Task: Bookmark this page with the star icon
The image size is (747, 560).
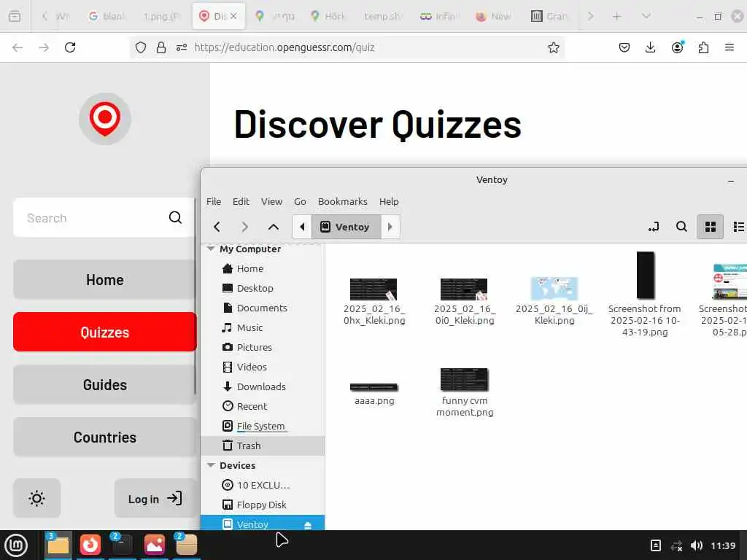Action: coord(553,47)
